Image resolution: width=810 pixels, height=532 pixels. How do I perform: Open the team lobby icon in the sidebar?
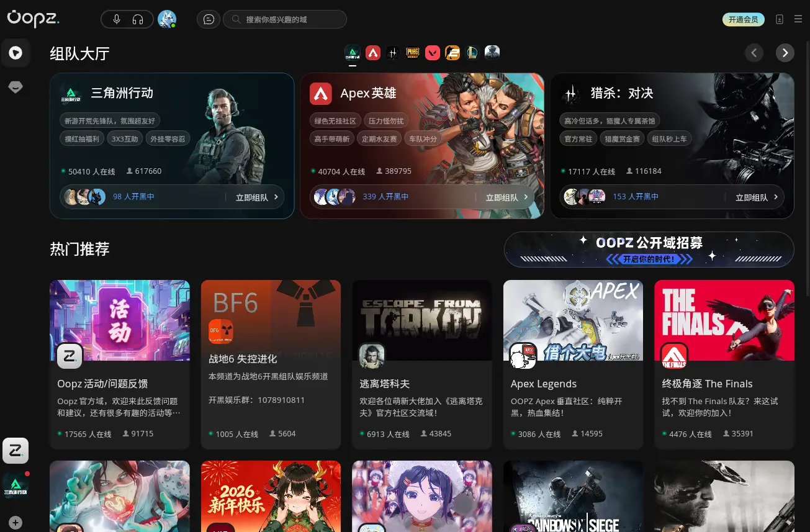(16, 53)
